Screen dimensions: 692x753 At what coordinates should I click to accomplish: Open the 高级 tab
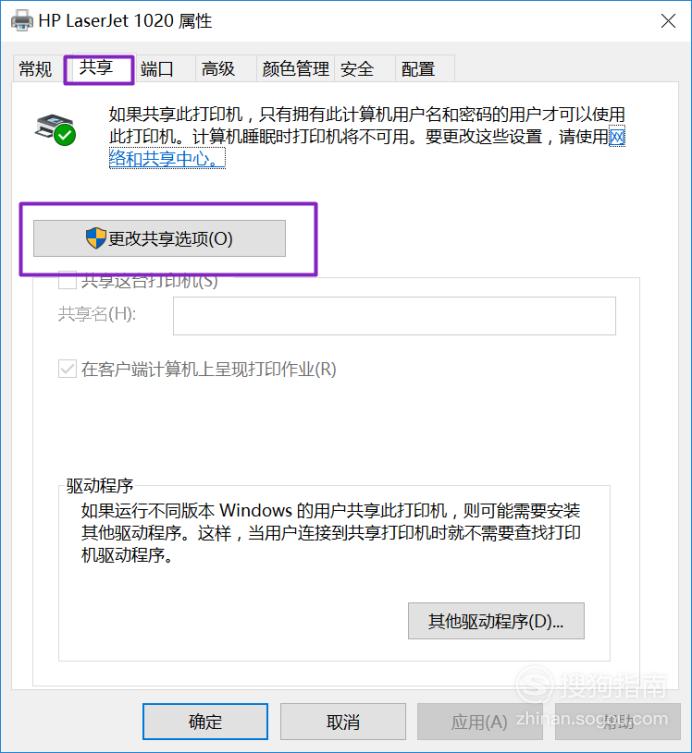click(218, 69)
